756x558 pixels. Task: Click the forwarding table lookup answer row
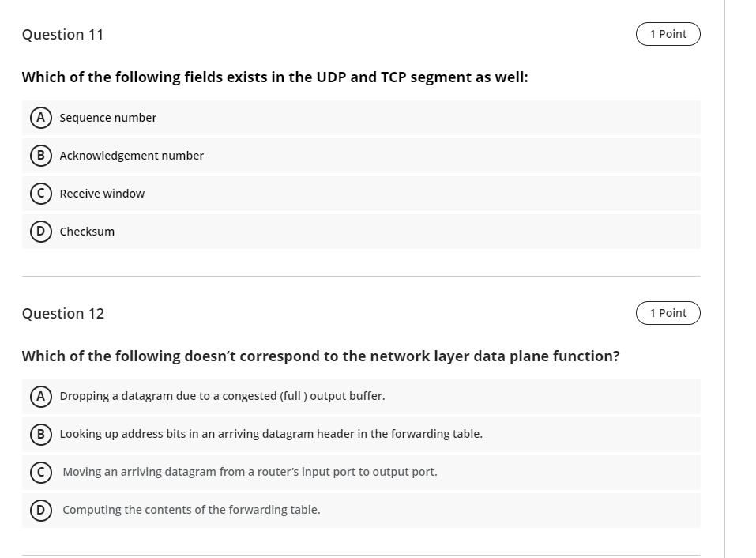pos(316,434)
